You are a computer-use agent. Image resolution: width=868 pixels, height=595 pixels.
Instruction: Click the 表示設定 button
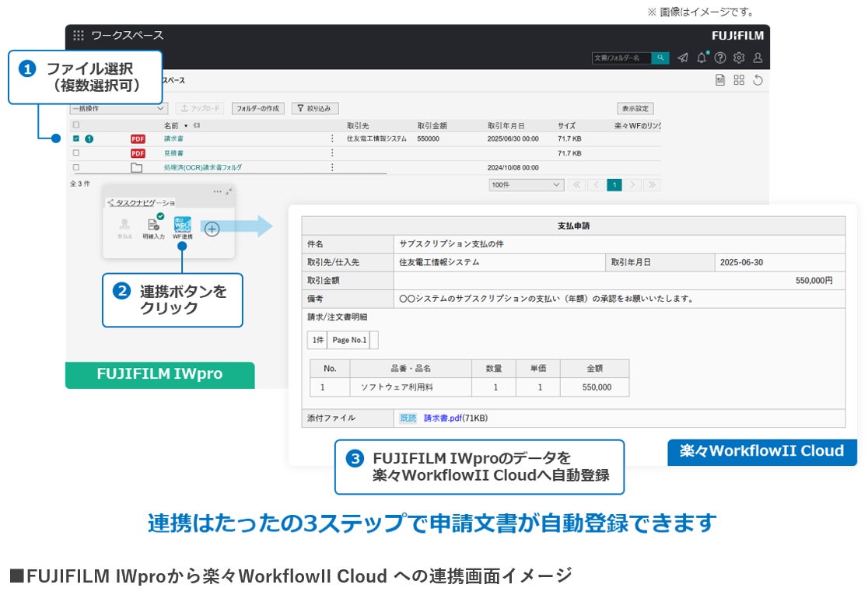tap(635, 108)
